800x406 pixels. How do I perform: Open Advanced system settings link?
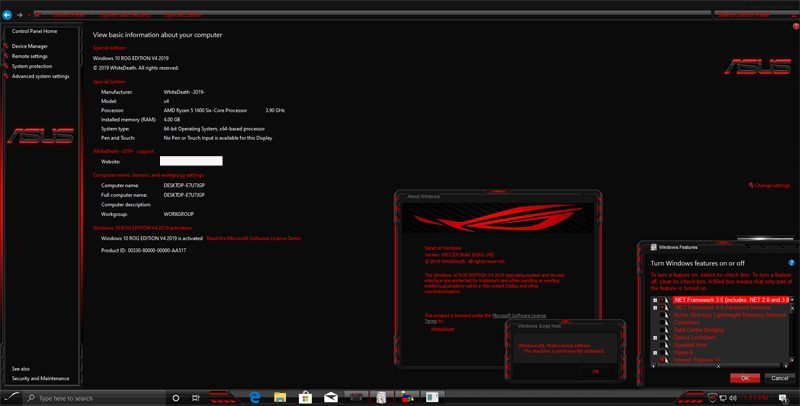pos(40,77)
